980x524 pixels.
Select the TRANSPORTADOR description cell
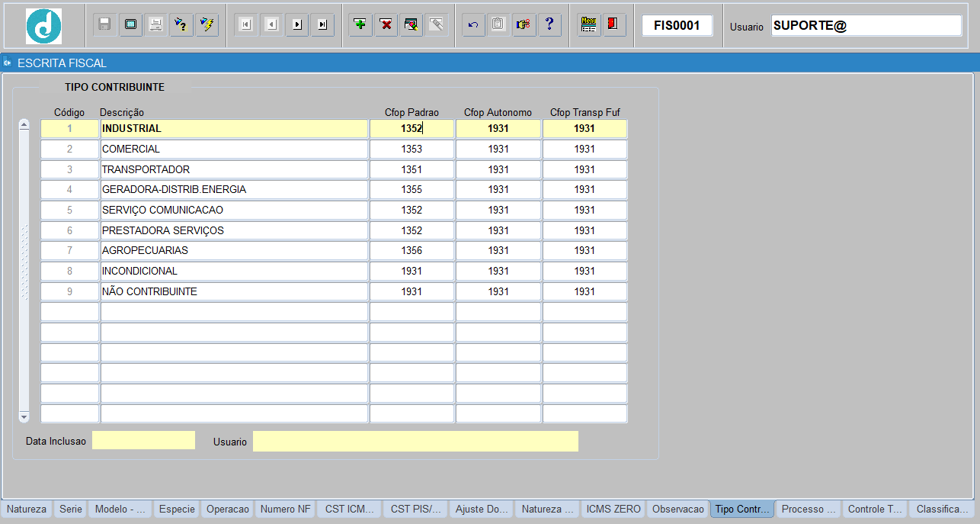[x=234, y=169]
